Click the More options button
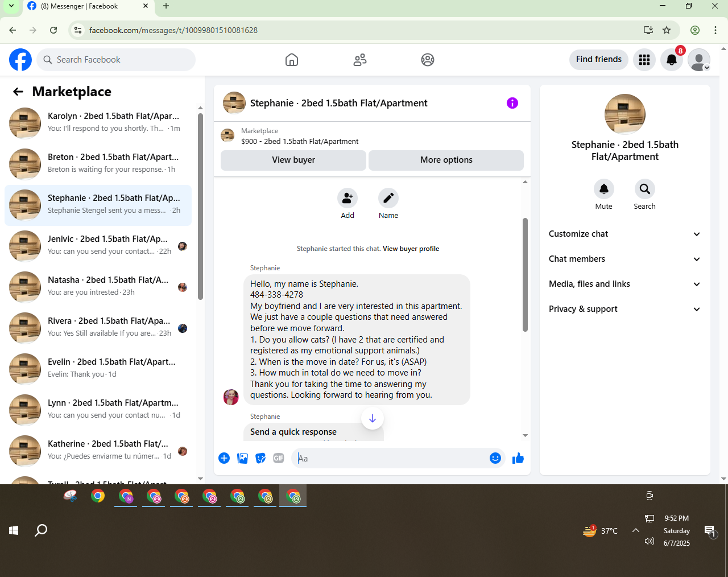This screenshot has width=728, height=577. (446, 160)
